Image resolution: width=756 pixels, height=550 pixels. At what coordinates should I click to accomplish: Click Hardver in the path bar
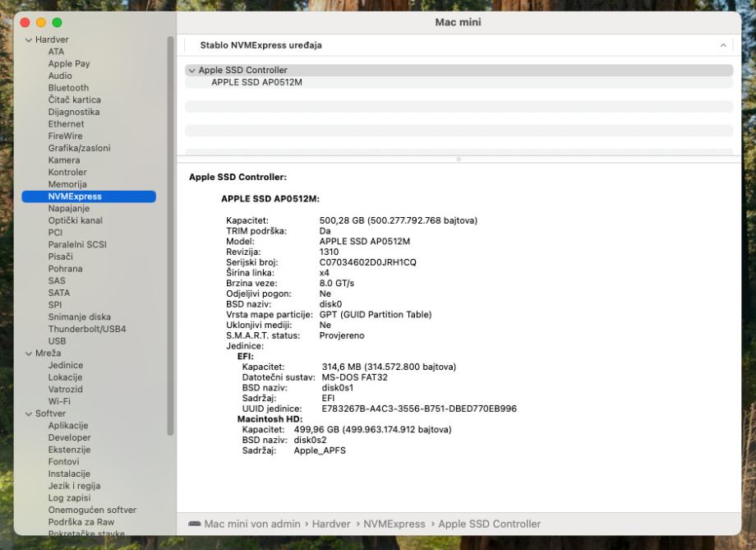pyautogui.click(x=331, y=524)
